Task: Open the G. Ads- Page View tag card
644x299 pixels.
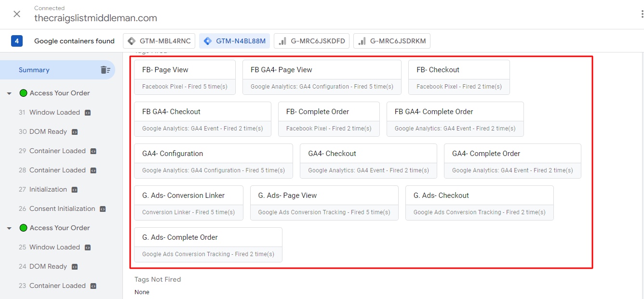Action: (324, 203)
